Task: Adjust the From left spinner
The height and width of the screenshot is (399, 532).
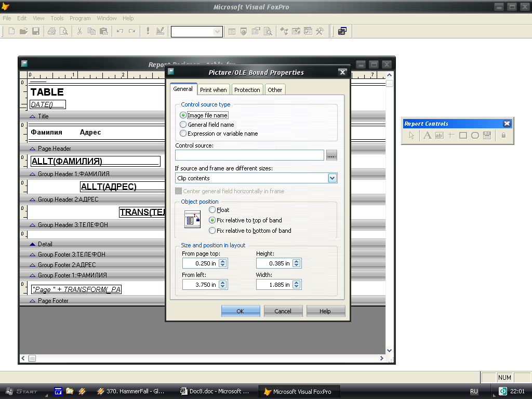Action: pyautogui.click(x=223, y=285)
